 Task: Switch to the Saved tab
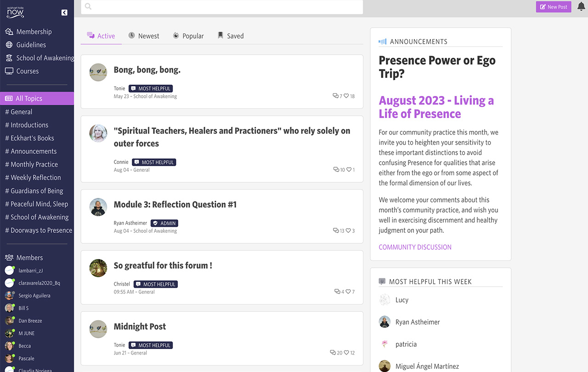point(231,36)
